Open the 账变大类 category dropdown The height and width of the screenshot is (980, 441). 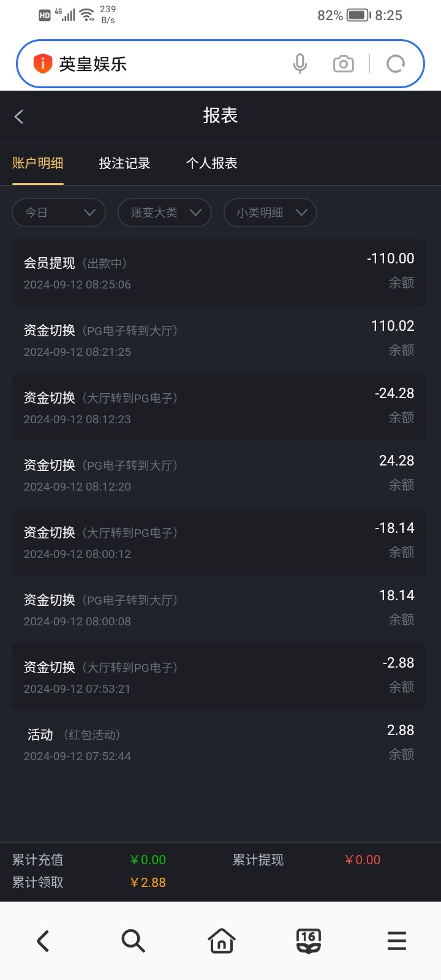(165, 213)
